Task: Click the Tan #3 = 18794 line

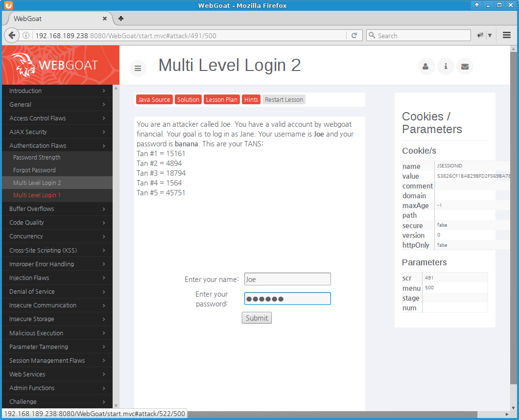Action: click(x=161, y=173)
